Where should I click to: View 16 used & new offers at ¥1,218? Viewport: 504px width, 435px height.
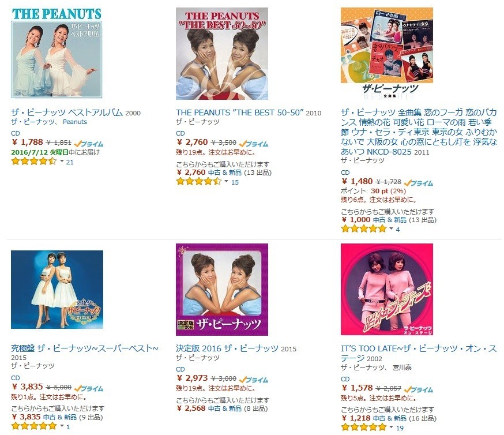coord(390,418)
